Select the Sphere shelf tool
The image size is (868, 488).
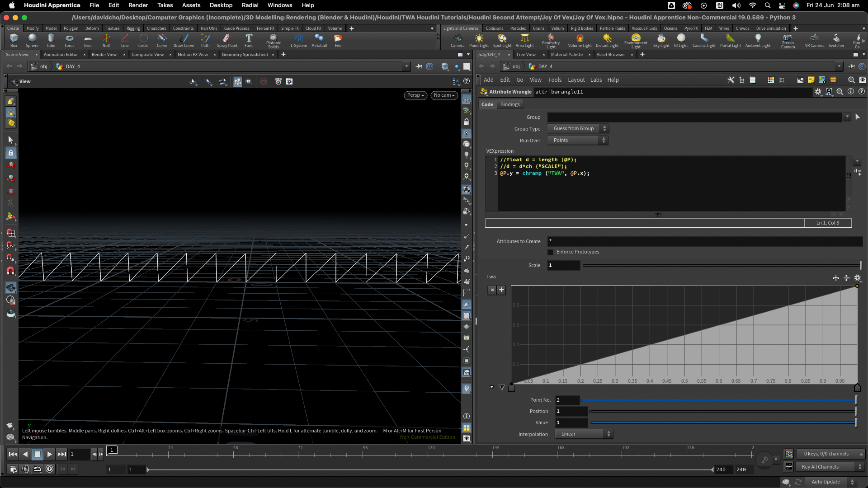click(32, 40)
